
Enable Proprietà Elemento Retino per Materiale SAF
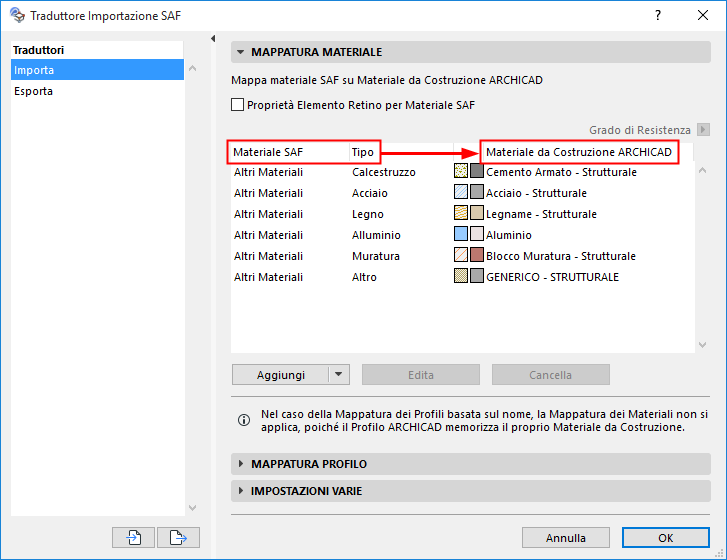point(237,105)
